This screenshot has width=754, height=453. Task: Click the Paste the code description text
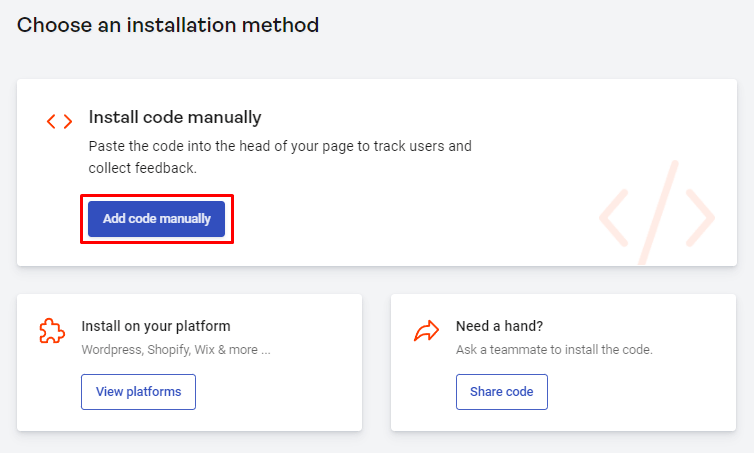(x=280, y=157)
